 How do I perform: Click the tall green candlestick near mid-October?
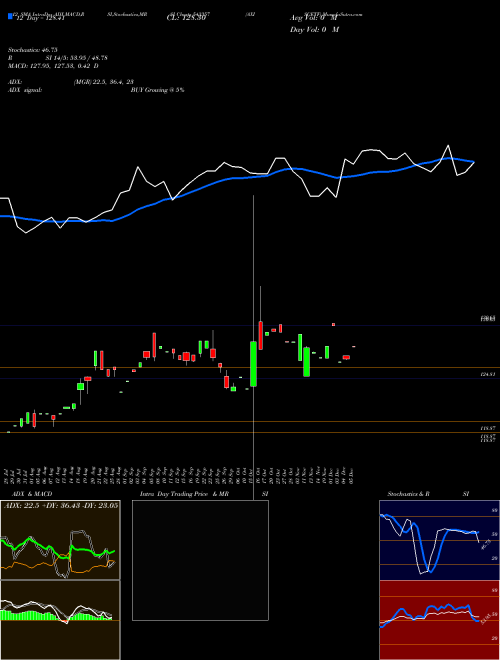coord(253,364)
